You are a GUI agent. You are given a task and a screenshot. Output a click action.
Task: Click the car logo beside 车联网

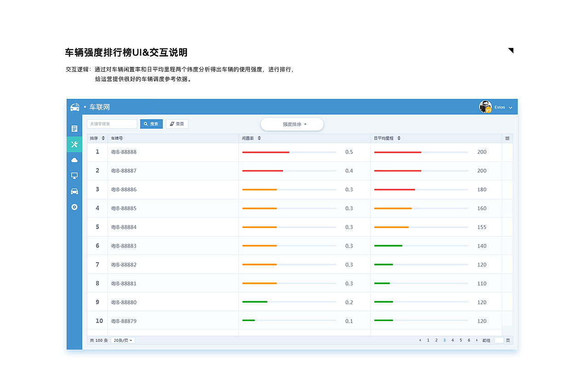click(76, 107)
